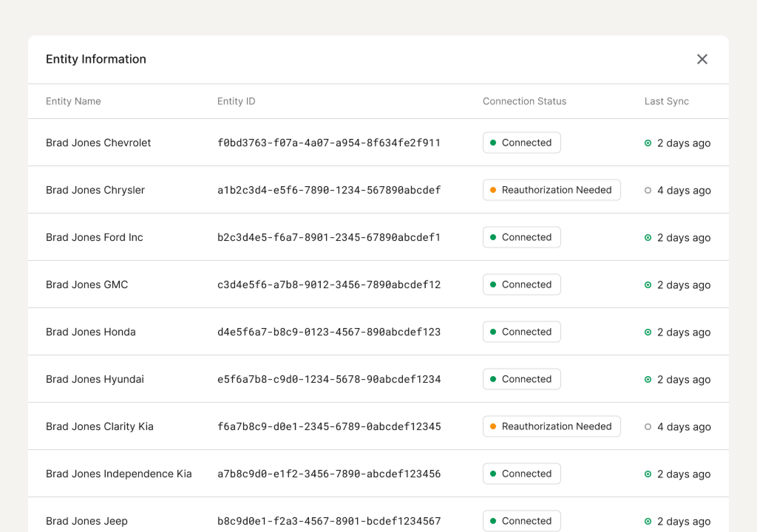Select the Entity Name column header
This screenshot has height=532, width=757.
73,101
